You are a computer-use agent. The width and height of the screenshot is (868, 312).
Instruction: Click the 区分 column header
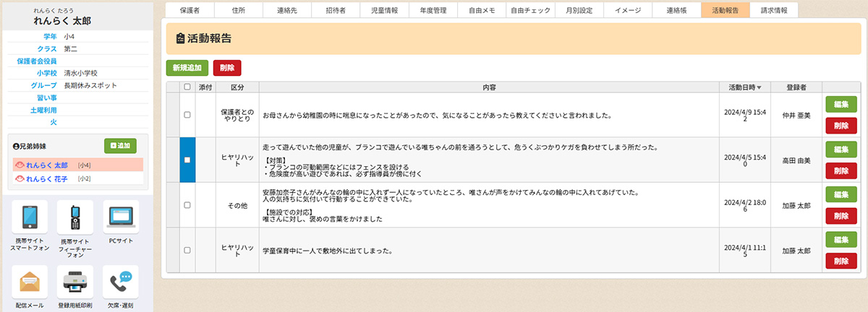pyautogui.click(x=237, y=87)
